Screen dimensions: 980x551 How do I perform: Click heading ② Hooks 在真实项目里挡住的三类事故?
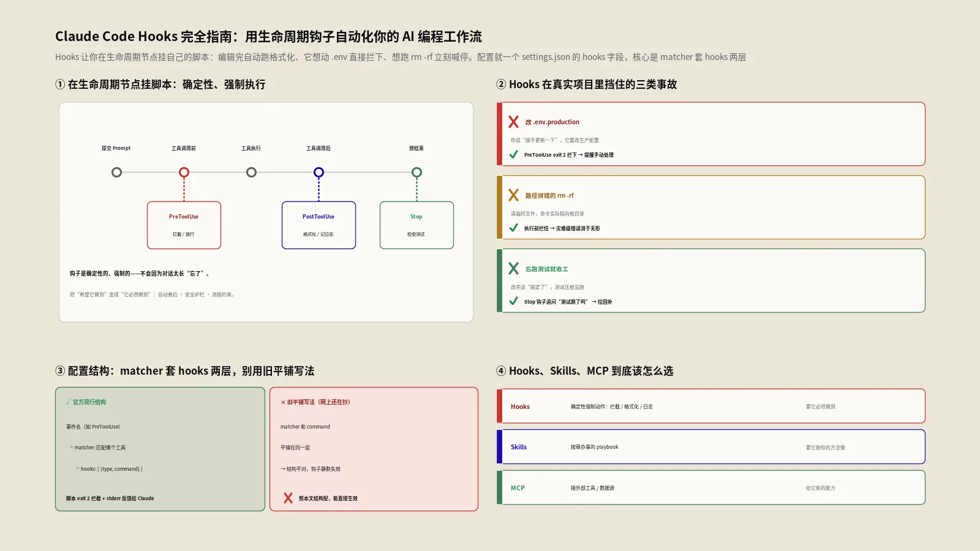tap(587, 84)
